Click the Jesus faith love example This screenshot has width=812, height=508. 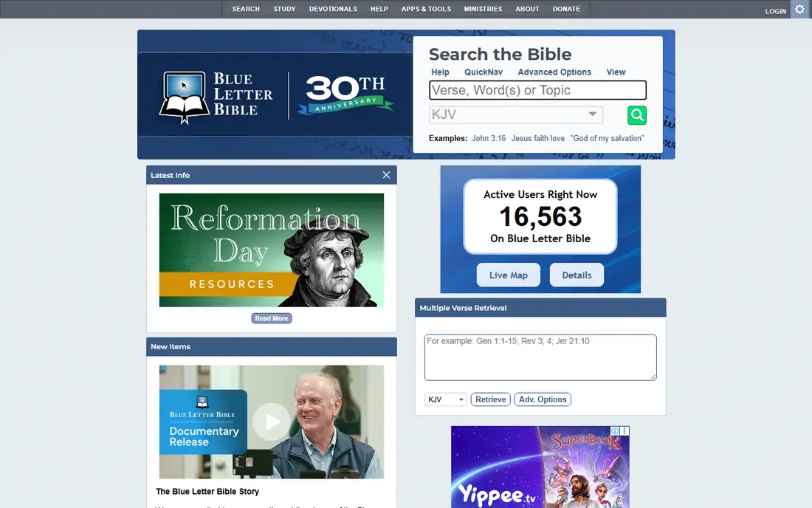click(x=537, y=138)
